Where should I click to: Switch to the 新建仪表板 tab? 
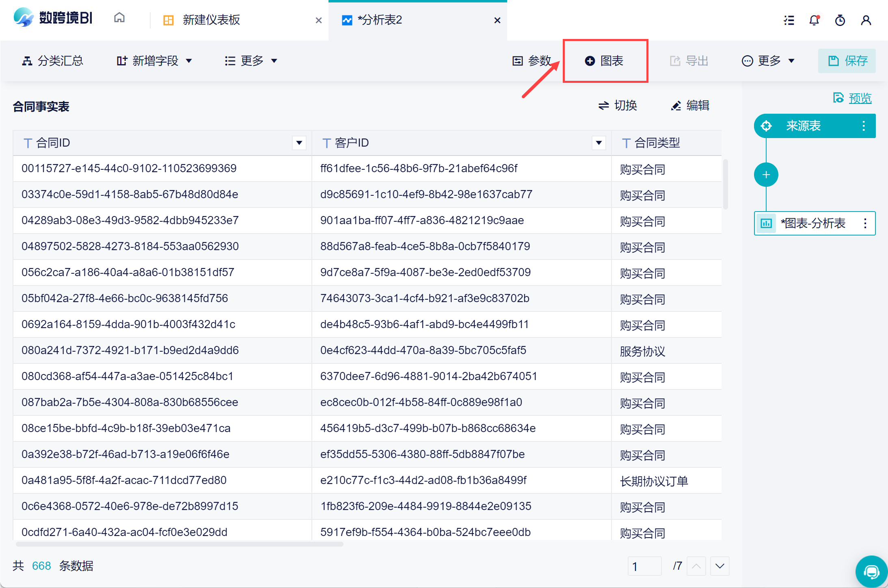(211, 20)
